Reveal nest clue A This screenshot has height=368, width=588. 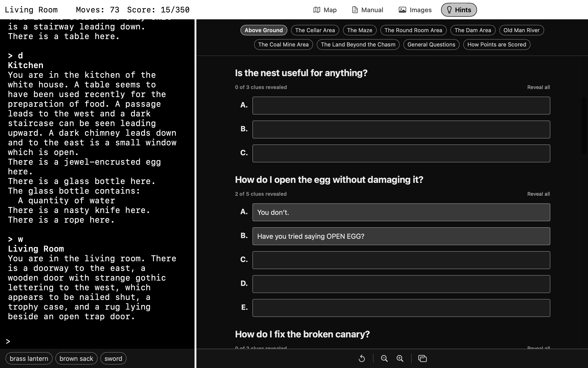401,106
